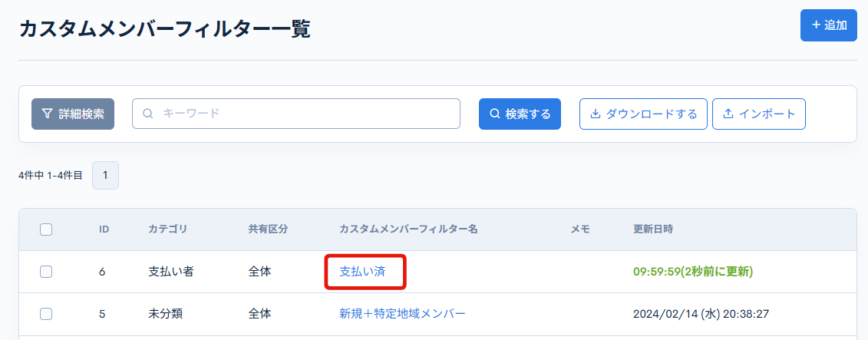Click the plus icon on 追加 button
This screenshot has height=340, width=868.
point(816,25)
